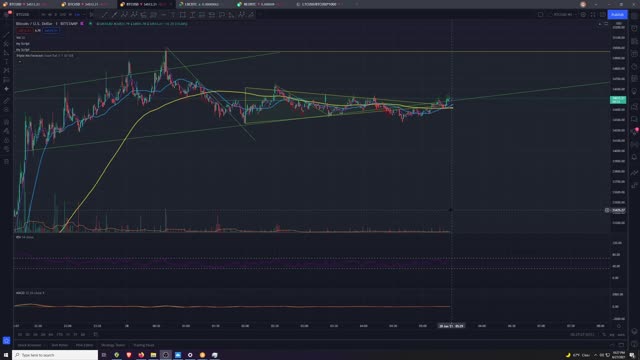Open the Pine Editor bottom tab

pyautogui.click(x=84, y=345)
